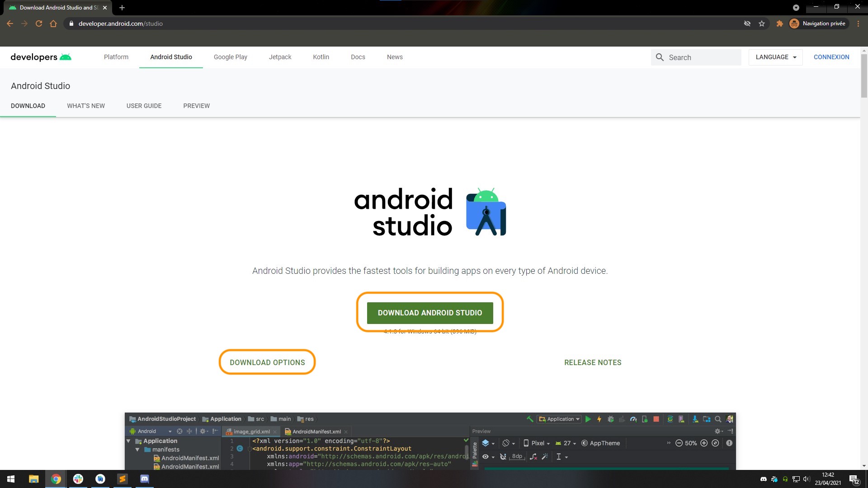Open the tab search dropdown arrow

pos(796,8)
